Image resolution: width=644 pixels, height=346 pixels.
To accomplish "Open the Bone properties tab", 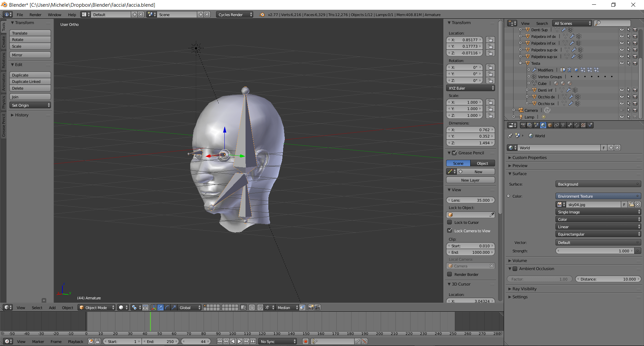I will pyautogui.click(x=570, y=125).
